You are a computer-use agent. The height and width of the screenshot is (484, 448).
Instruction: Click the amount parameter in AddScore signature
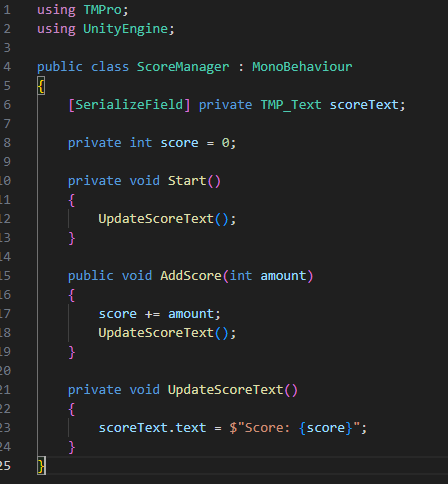283,276
